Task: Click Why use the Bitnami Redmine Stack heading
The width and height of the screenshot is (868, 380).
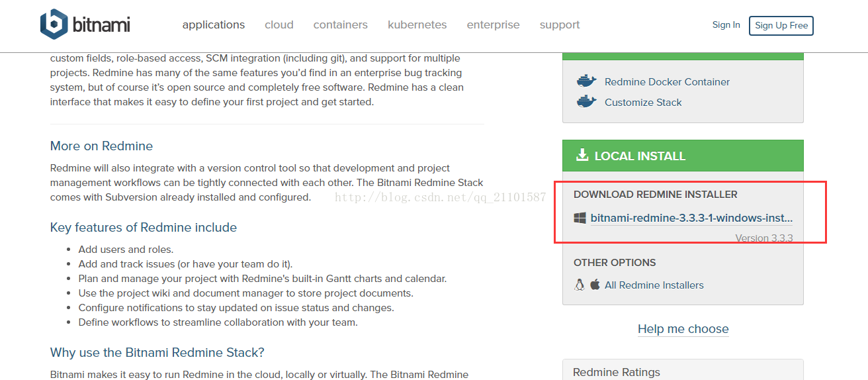Action: (157, 352)
